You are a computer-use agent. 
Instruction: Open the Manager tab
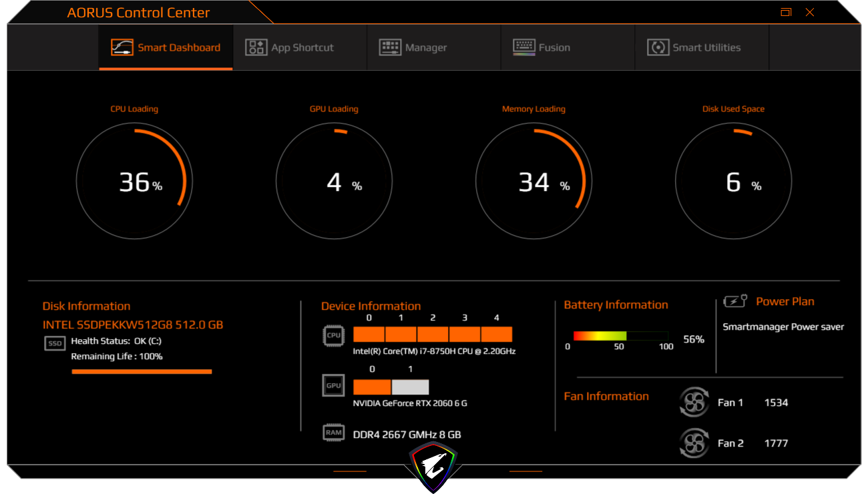pos(434,47)
